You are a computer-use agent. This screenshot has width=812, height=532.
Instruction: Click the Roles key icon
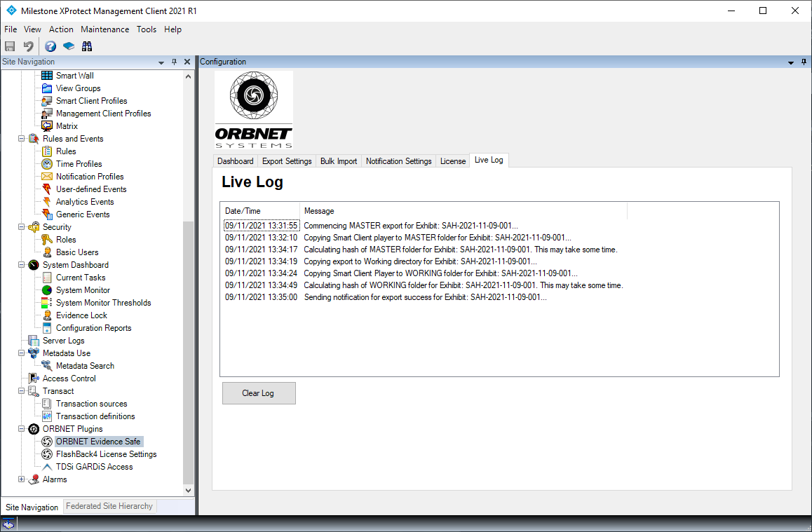tap(47, 240)
